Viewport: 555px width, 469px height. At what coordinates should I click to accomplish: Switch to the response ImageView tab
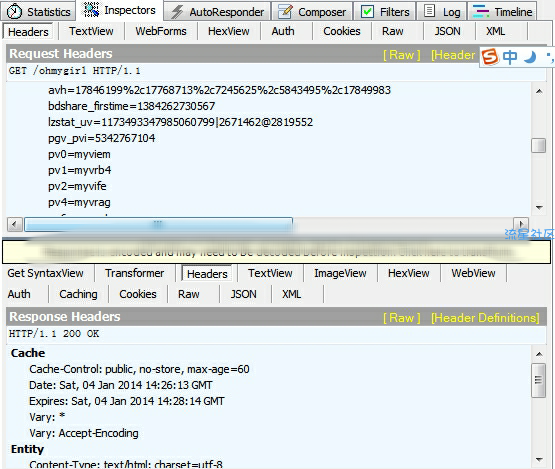pyautogui.click(x=340, y=273)
